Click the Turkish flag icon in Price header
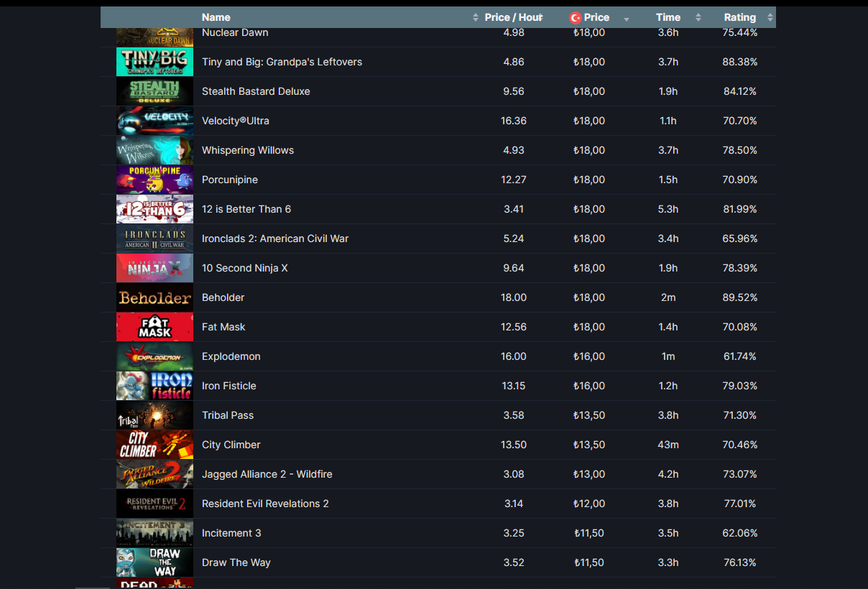868x589 pixels. pyautogui.click(x=576, y=18)
